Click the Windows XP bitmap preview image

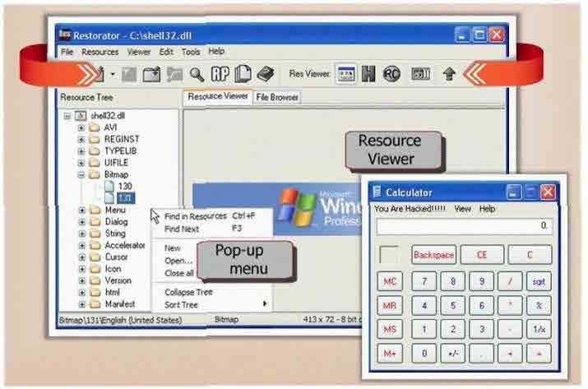pos(277,209)
